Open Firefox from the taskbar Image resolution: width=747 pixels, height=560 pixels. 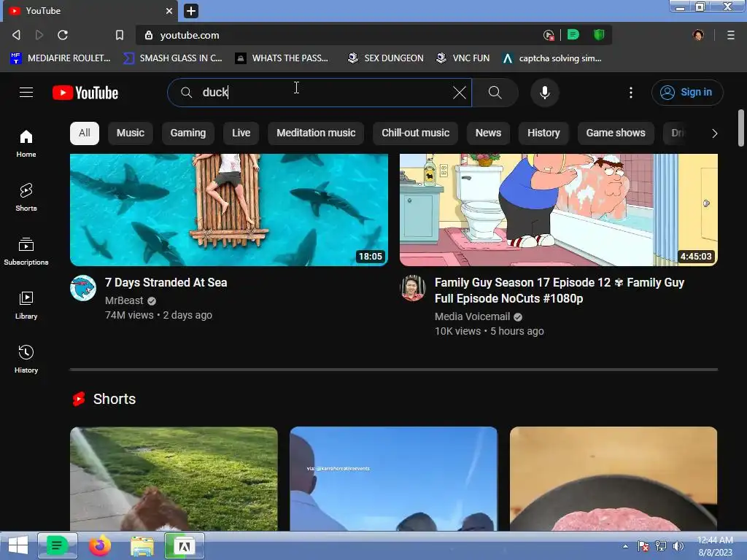[99, 545]
